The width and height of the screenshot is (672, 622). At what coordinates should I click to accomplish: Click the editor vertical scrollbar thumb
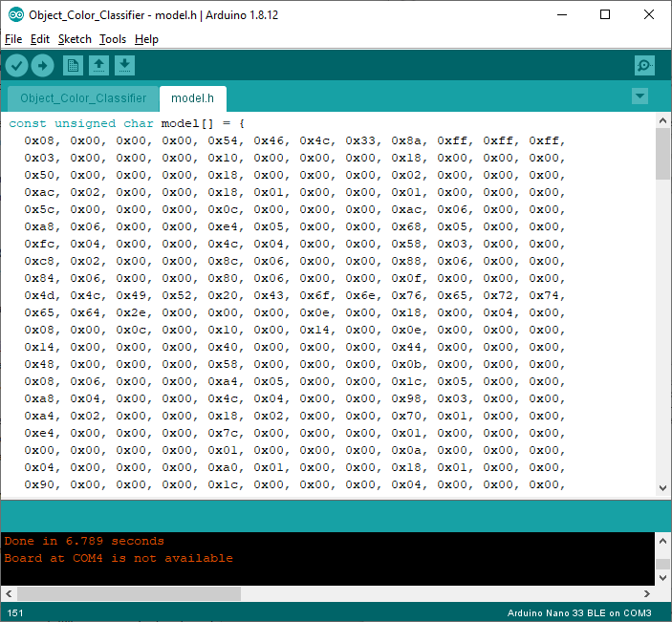[x=663, y=153]
